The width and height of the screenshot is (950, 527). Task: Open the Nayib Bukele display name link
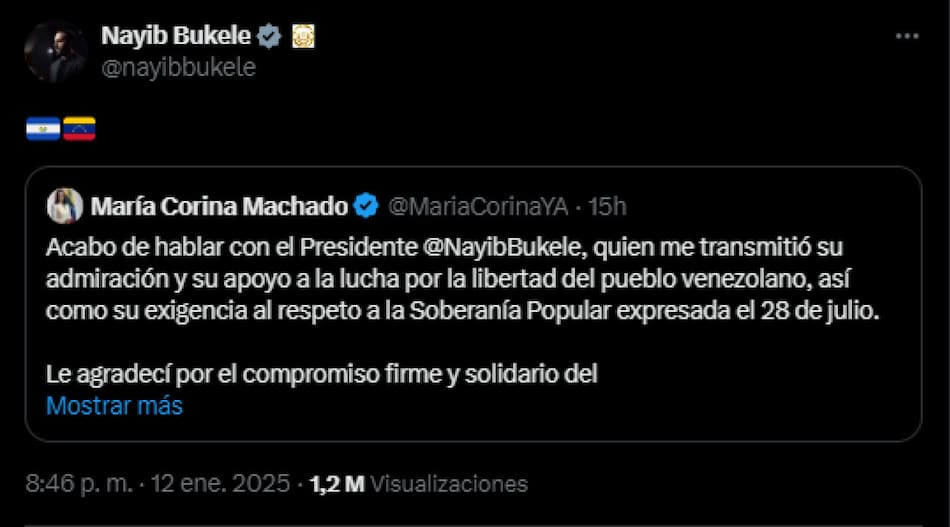pos(175,36)
